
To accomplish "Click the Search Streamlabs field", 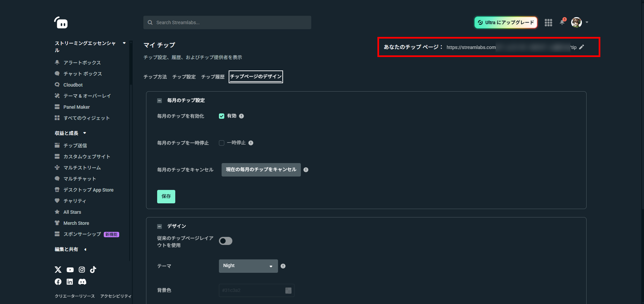I will [x=227, y=22].
